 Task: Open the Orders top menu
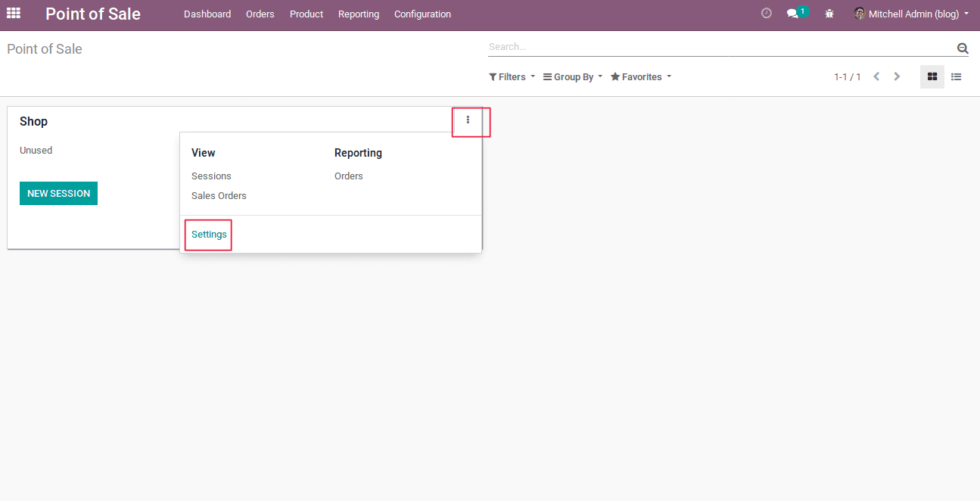tap(260, 14)
